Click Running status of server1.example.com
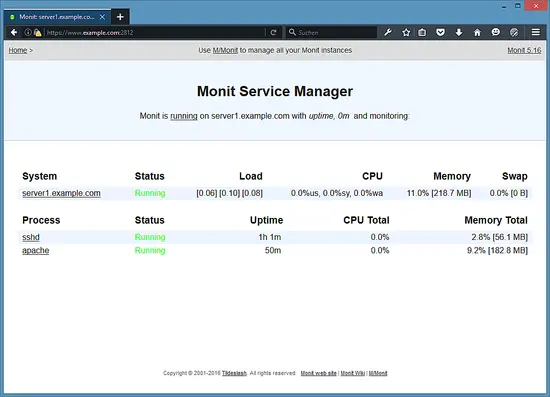This screenshot has width=550, height=397. click(150, 193)
